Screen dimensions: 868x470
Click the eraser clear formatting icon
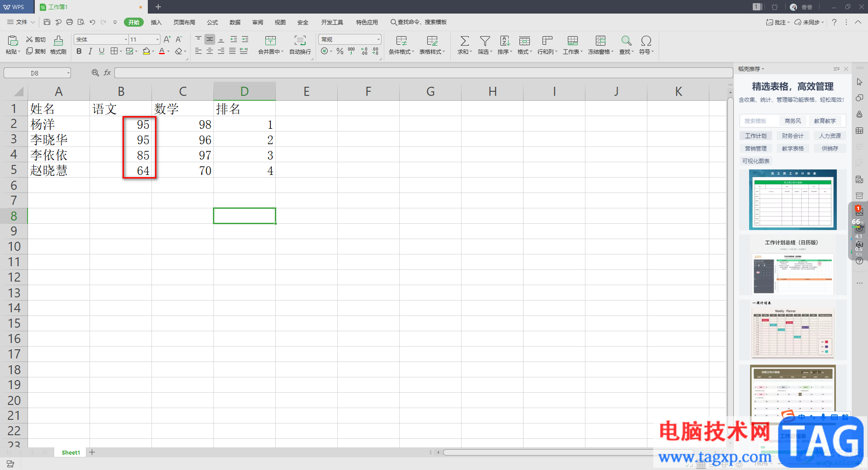pos(179,52)
